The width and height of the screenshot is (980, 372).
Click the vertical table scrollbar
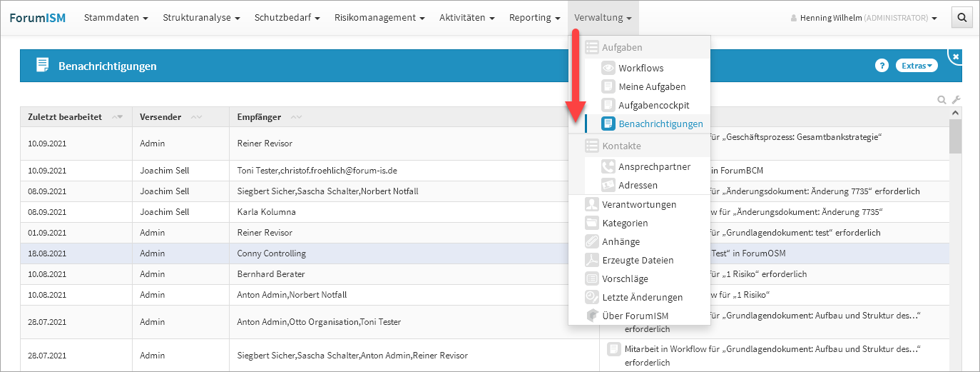[x=955, y=136]
